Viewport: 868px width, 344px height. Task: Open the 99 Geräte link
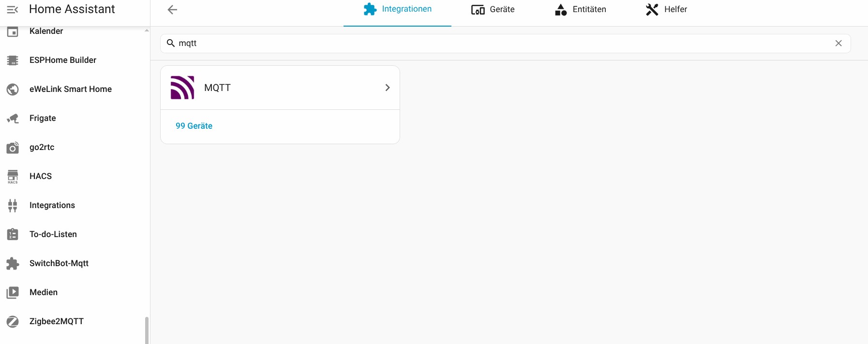pos(194,126)
